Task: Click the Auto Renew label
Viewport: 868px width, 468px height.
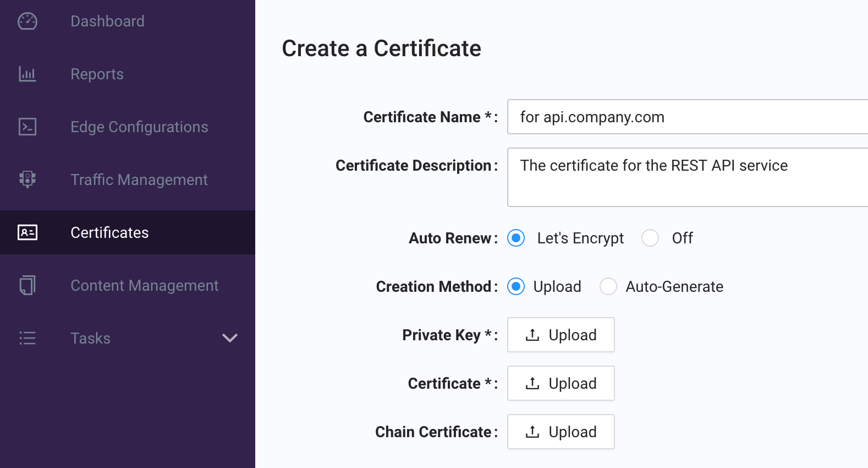Action: [453, 238]
